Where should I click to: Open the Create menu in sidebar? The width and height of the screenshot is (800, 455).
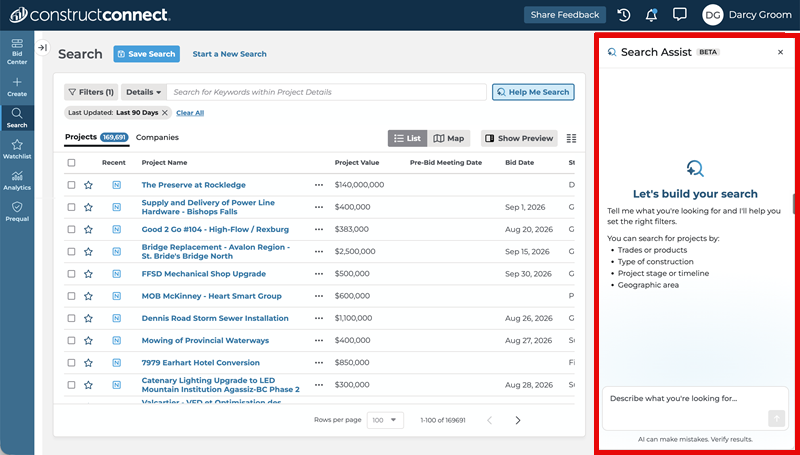pyautogui.click(x=17, y=87)
